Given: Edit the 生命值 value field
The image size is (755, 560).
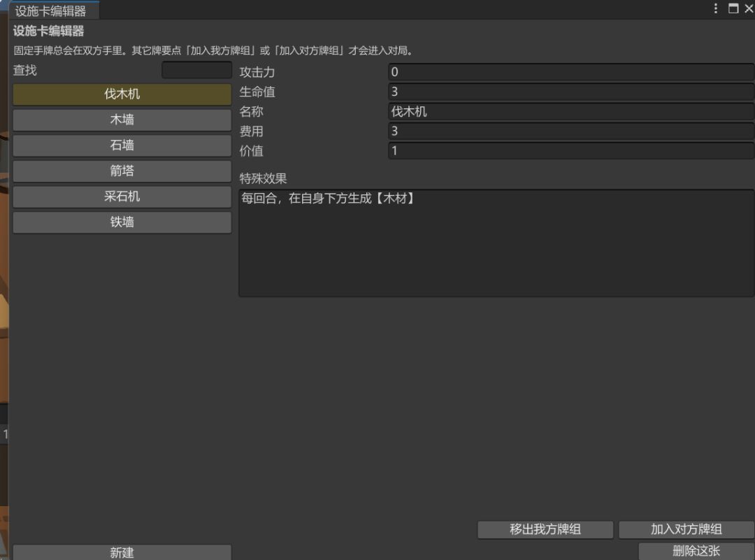Looking at the screenshot, I should pos(571,92).
